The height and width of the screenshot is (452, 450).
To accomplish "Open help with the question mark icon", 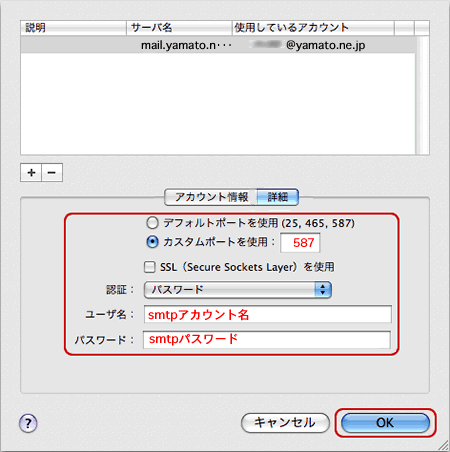I will click(28, 423).
